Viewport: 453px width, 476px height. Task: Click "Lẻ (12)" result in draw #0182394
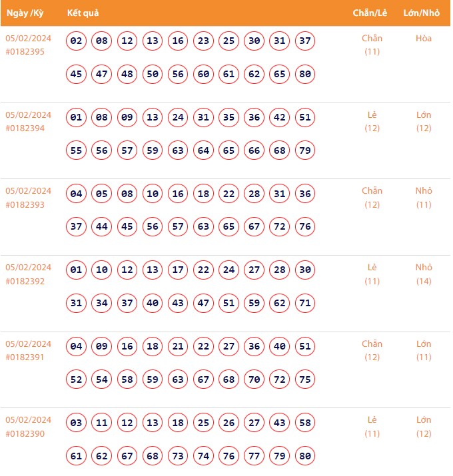[x=372, y=121]
